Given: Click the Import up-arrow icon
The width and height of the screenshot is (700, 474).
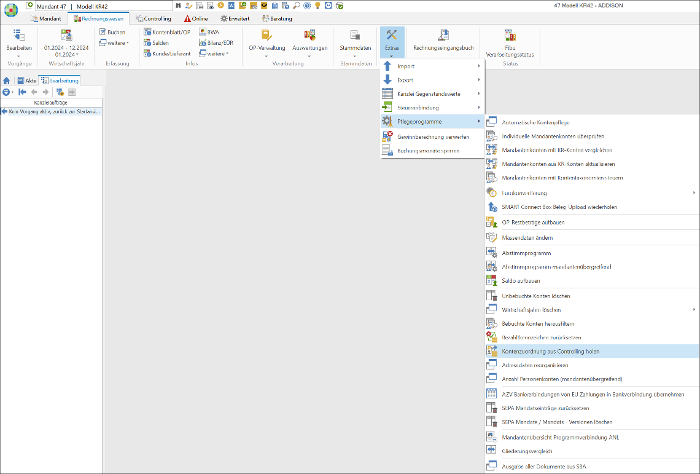Looking at the screenshot, I should (x=388, y=66).
